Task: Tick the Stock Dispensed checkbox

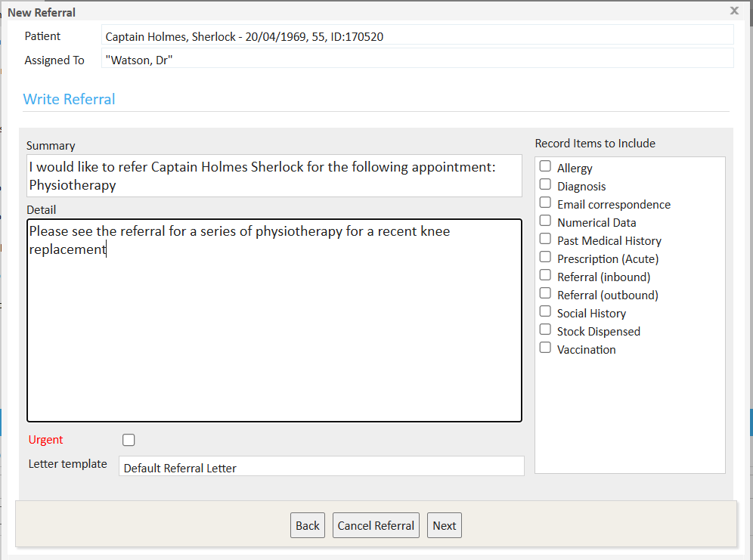Action: pyautogui.click(x=545, y=330)
